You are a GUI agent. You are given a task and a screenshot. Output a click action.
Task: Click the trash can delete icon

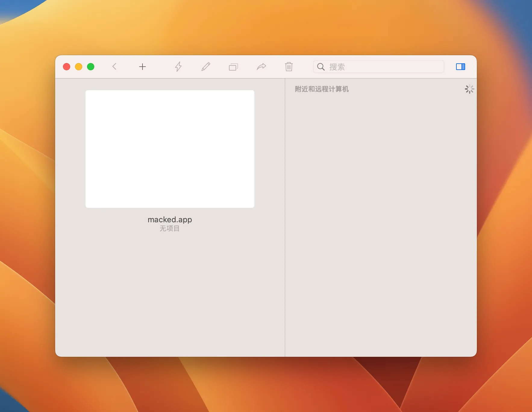point(289,67)
